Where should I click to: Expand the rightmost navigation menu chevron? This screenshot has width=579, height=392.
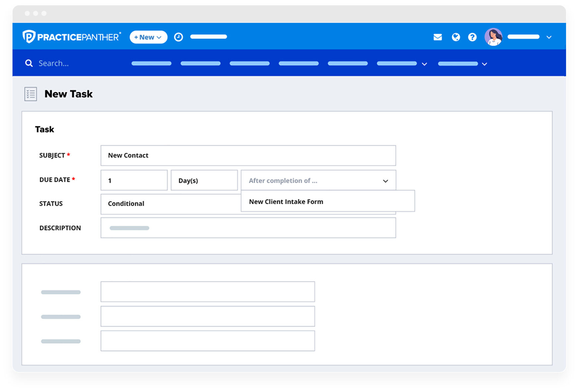[x=484, y=64]
